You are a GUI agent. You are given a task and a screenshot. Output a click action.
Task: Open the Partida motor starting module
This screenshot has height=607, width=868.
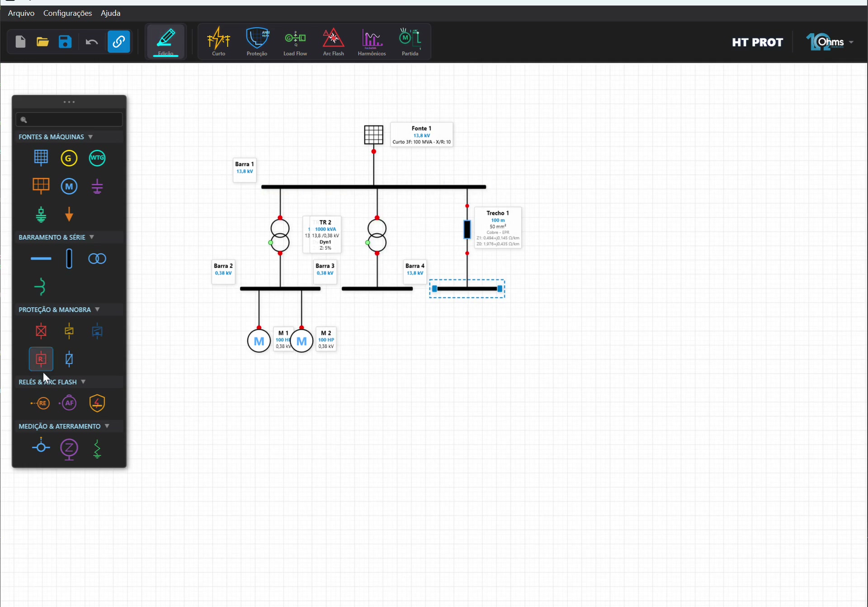(x=410, y=42)
